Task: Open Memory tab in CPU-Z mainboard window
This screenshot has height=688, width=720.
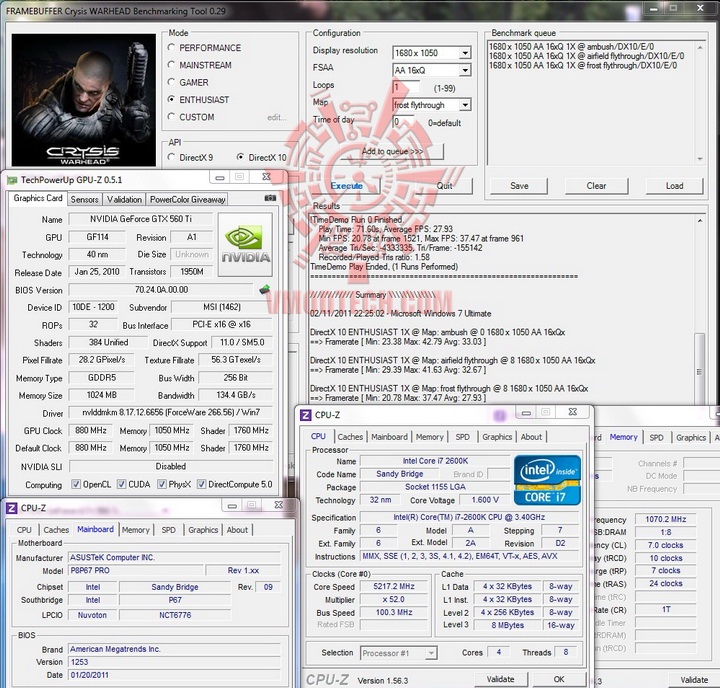Action: tap(135, 530)
